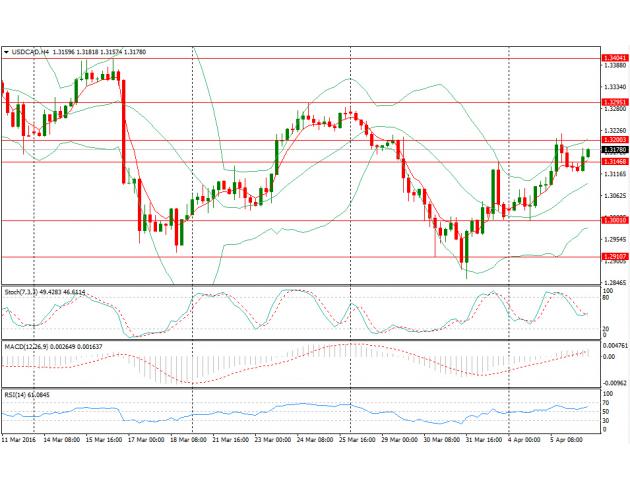Select the 1.31468 red price label
The width and height of the screenshot is (630, 490).
tap(615, 161)
